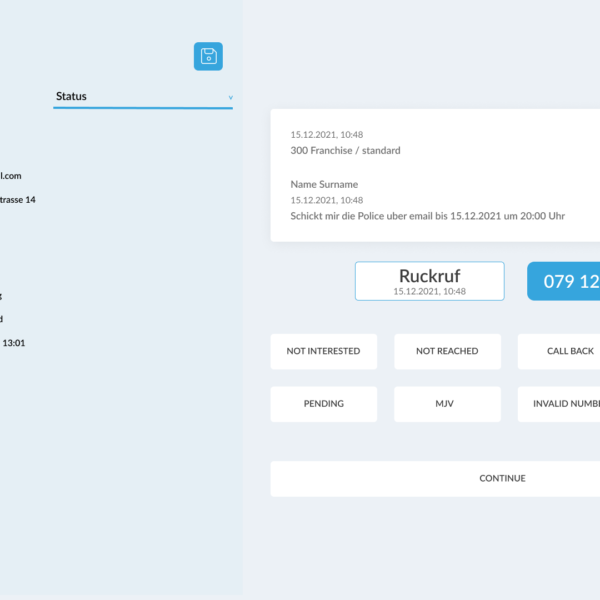
Task: Open the Ruckruf callback box
Action: [x=429, y=277]
